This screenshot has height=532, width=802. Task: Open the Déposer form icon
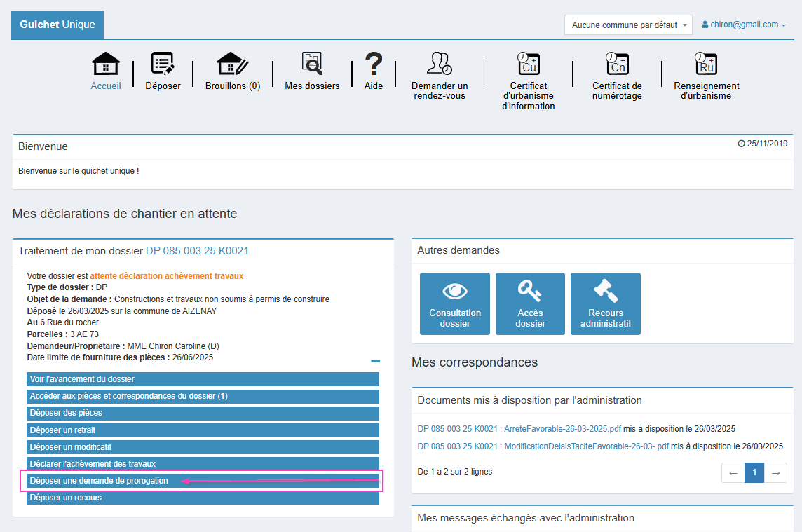[163, 64]
